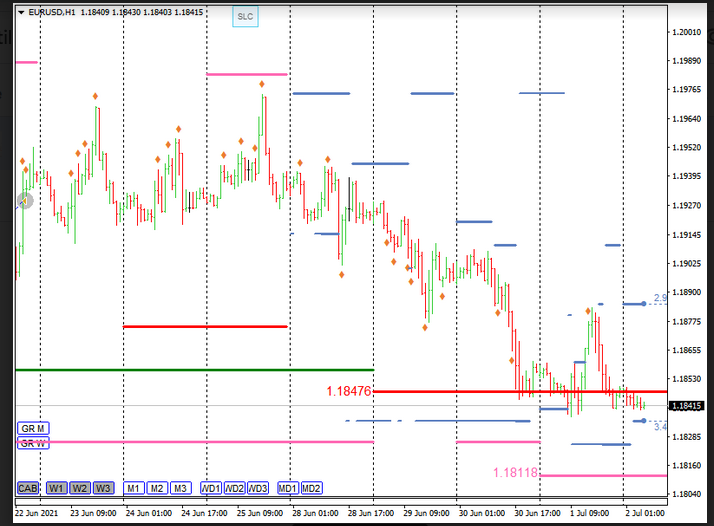Select the pink 1.18118 price level line
714x526 pixels.
point(600,475)
